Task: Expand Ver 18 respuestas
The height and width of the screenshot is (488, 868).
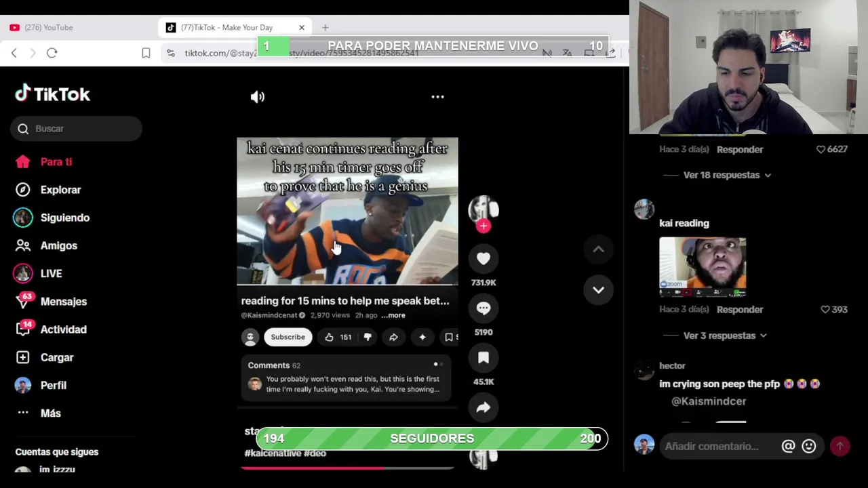Action: pos(727,175)
